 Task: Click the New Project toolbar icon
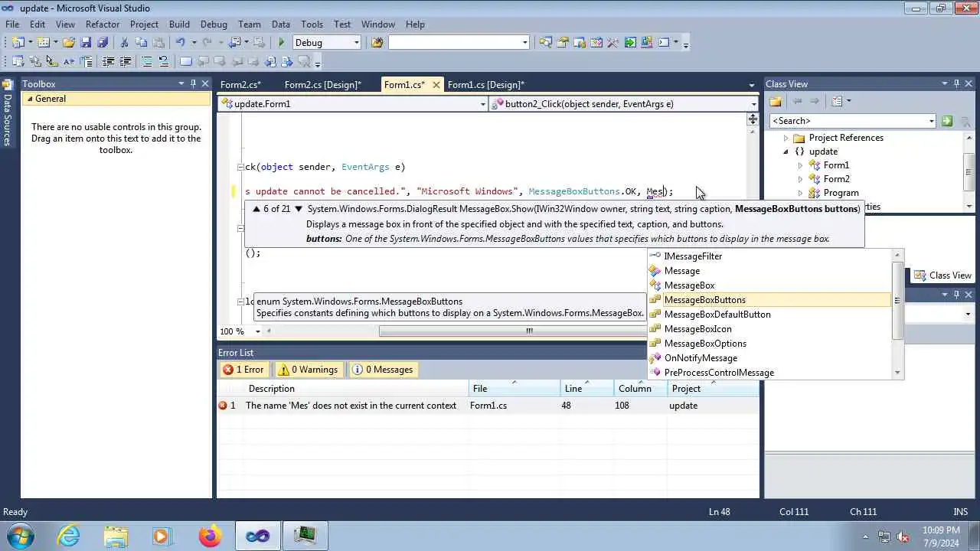click(18, 43)
